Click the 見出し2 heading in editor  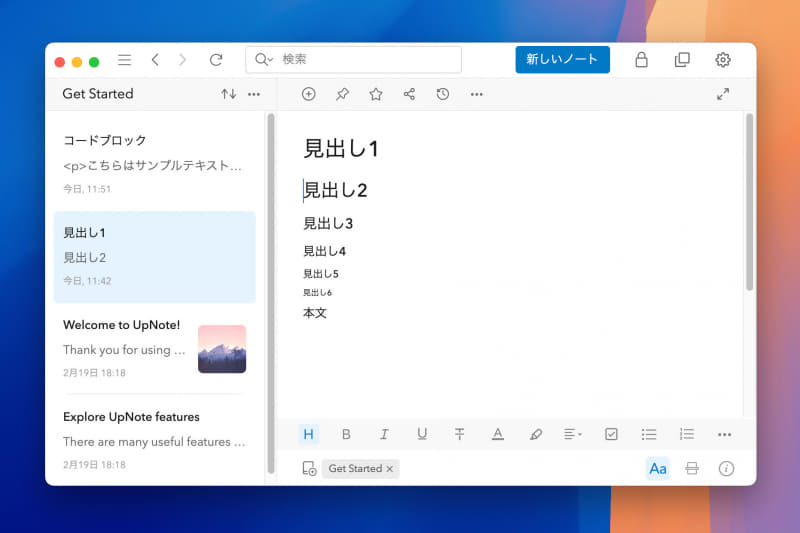(x=335, y=190)
